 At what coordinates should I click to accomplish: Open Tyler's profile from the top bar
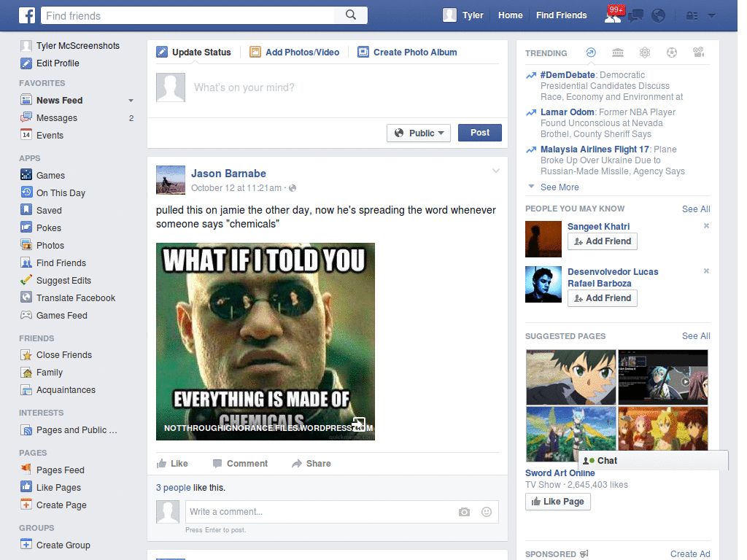click(x=463, y=15)
